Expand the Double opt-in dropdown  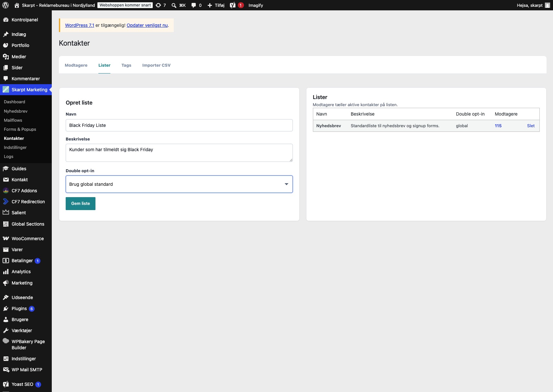[179, 184]
